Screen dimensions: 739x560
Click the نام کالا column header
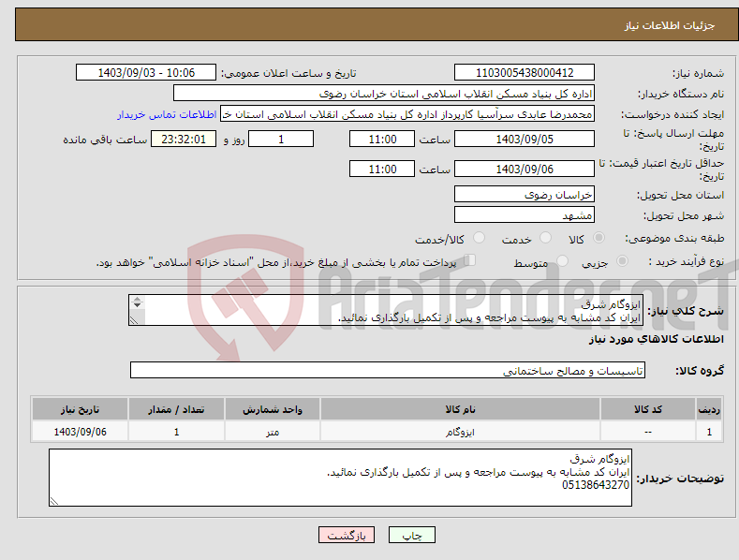click(x=460, y=409)
